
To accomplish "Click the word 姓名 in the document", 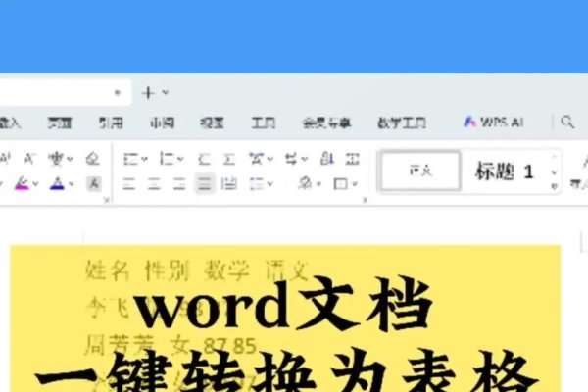I will coord(107,270).
